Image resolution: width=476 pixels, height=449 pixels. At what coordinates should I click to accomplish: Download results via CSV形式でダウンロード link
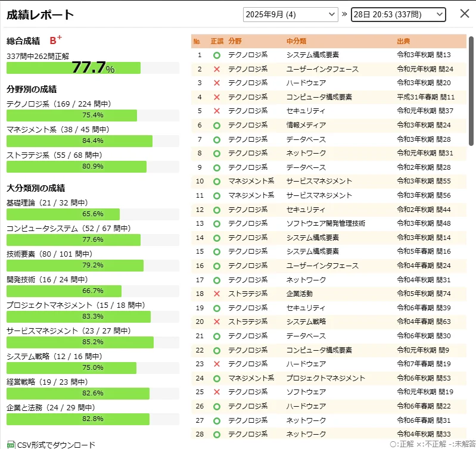coord(56,445)
